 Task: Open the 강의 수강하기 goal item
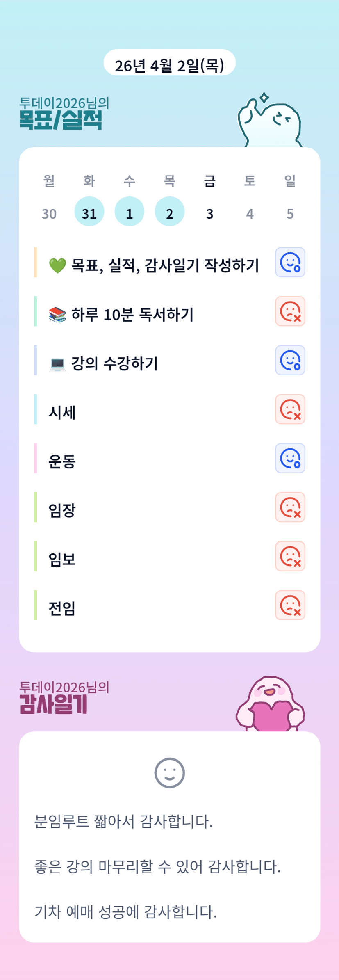[114, 363]
